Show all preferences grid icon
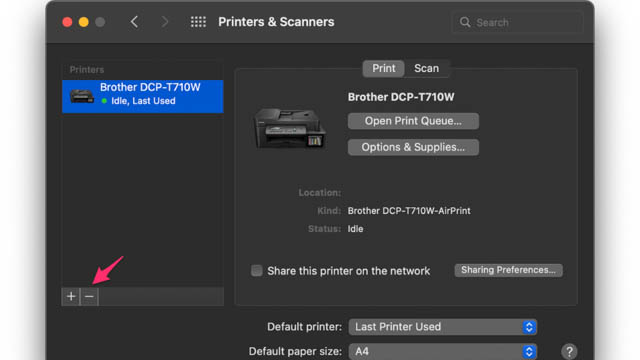 coord(198,22)
